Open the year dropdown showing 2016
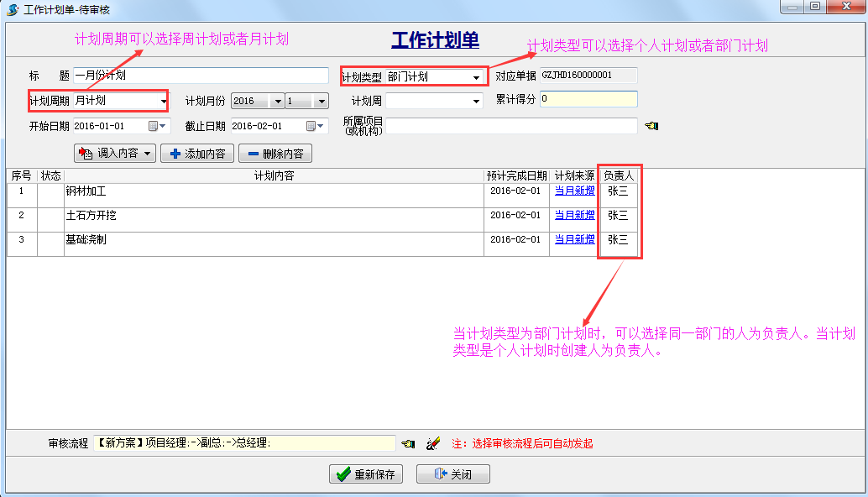 pyautogui.click(x=277, y=100)
